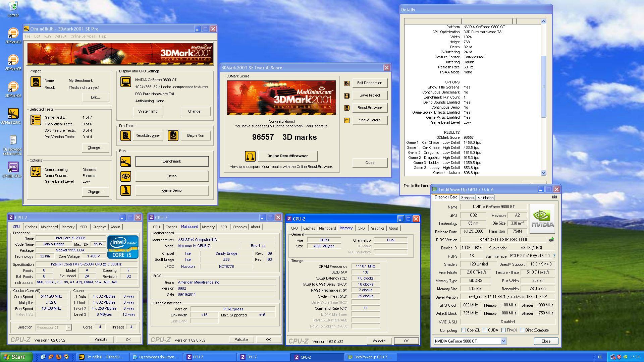
Task: Switch to Validation tab in GPU-Z
Action: click(485, 198)
